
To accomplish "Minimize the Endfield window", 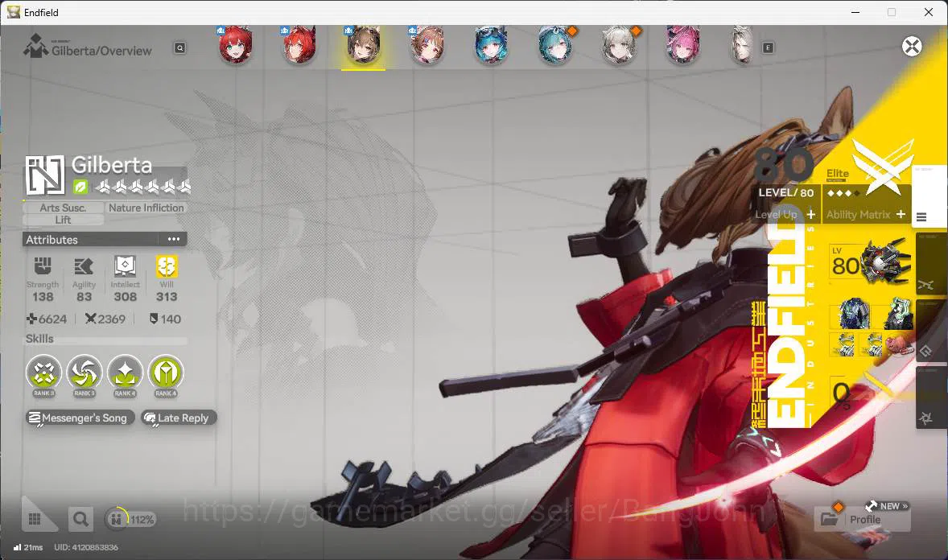I will pos(855,12).
